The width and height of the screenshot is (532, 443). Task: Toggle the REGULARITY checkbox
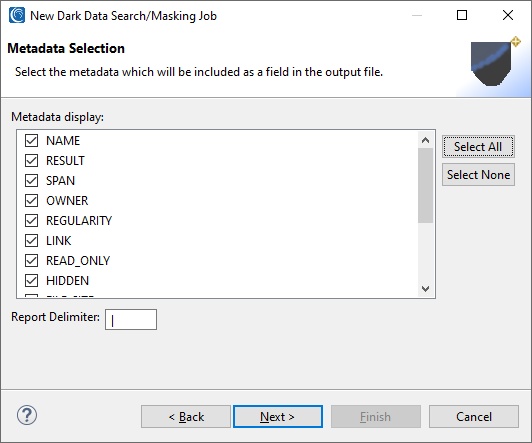[x=32, y=220]
